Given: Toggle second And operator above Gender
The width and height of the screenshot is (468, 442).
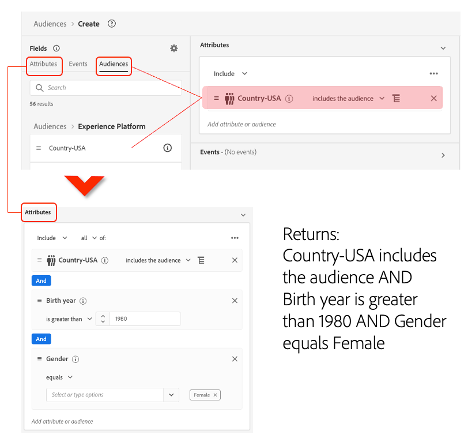Looking at the screenshot, I should (x=41, y=339).
